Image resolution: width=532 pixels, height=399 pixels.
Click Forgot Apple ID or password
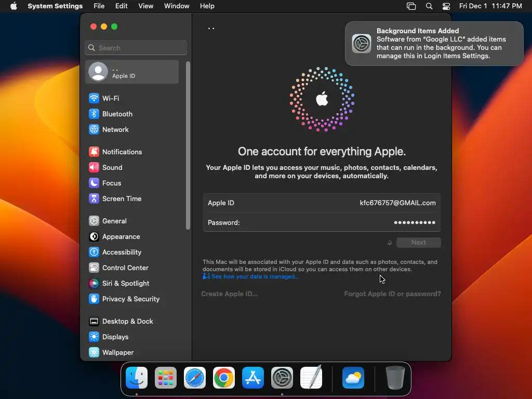393,294
